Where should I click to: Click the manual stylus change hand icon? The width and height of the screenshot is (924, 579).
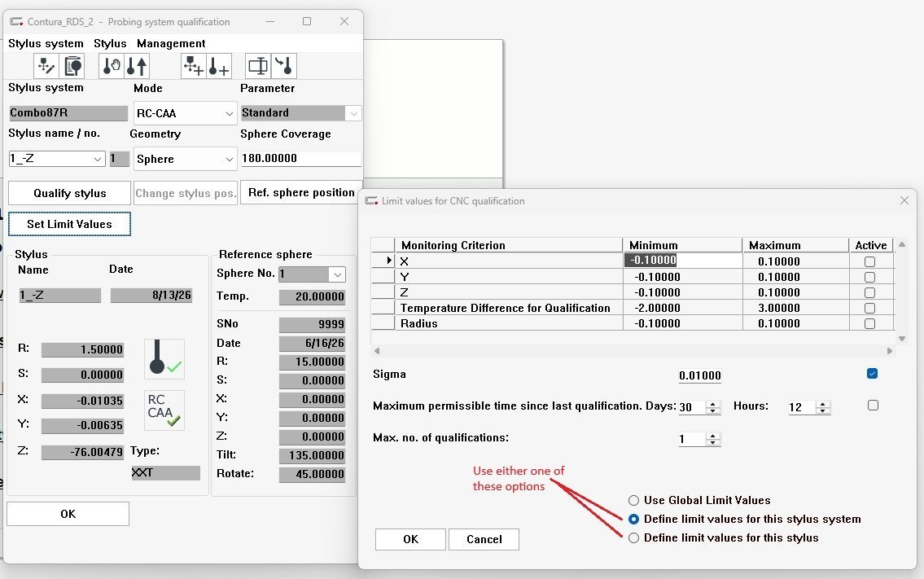tap(111, 66)
